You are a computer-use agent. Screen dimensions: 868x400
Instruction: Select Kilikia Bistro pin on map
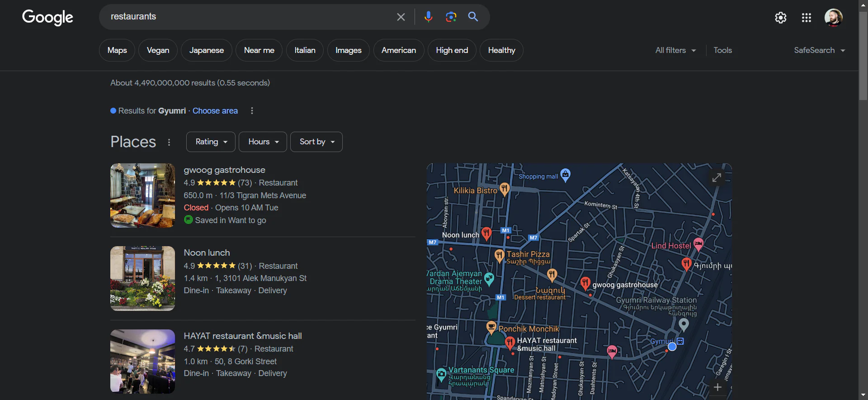[x=505, y=188]
